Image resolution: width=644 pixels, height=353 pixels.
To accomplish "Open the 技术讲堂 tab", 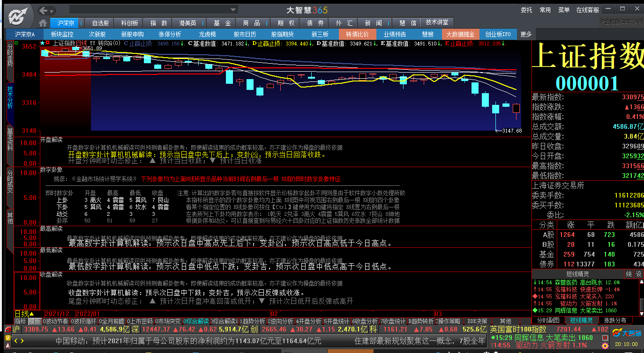I will pos(437,22).
